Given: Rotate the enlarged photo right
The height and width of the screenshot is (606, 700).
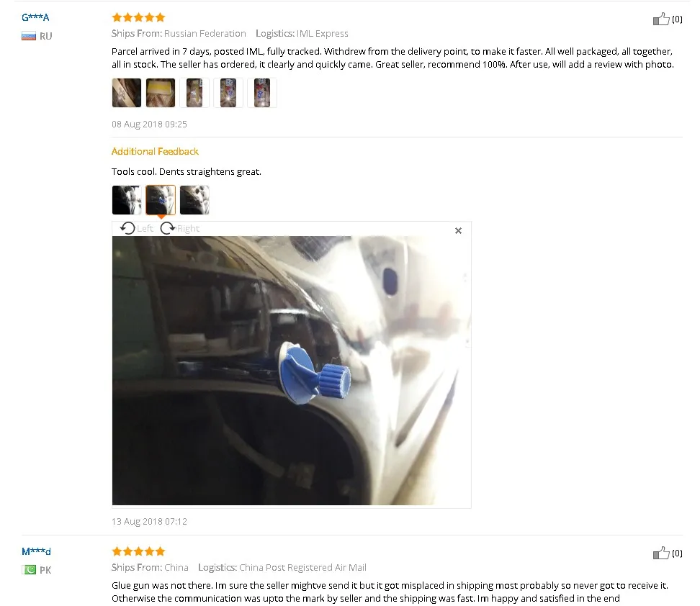Looking at the screenshot, I should tap(180, 228).
